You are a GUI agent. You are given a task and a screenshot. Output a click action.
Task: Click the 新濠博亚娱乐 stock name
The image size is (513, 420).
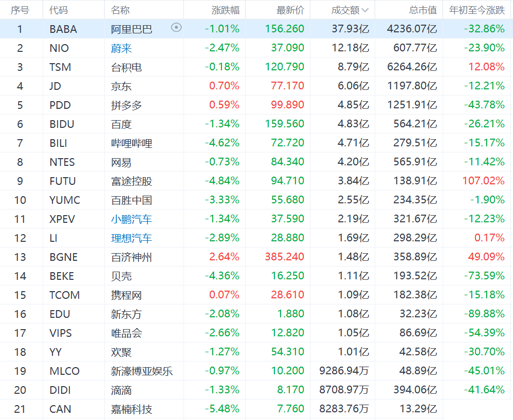coord(142,371)
